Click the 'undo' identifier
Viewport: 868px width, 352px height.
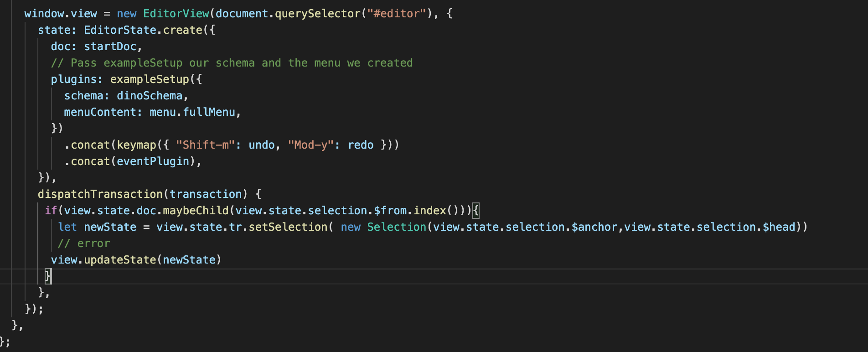point(262,145)
